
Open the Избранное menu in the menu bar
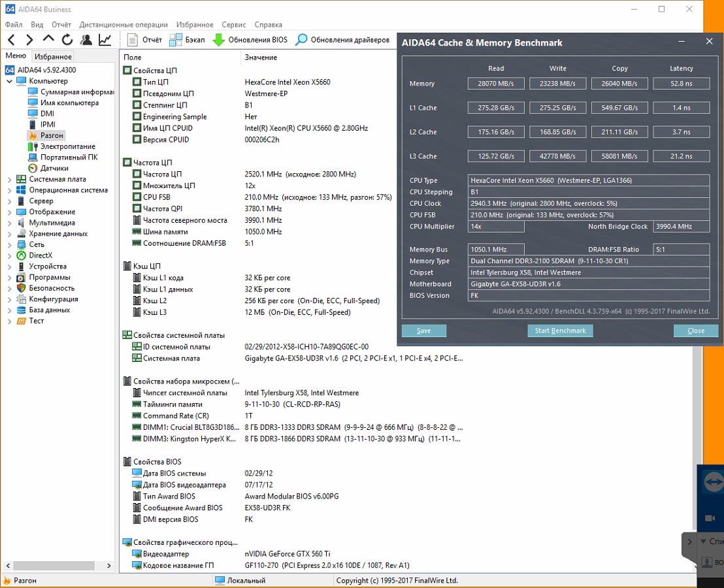pos(195,24)
